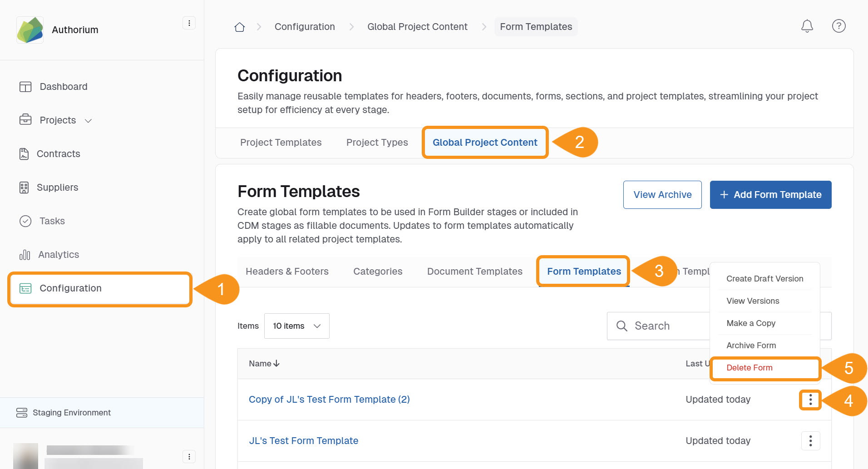Open Analytics in the sidebar
This screenshot has height=469, width=868.
click(58, 255)
